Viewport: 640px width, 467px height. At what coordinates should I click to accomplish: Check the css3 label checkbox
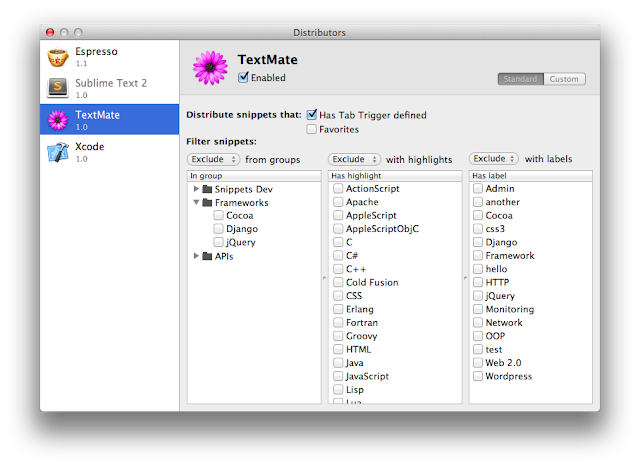478,229
